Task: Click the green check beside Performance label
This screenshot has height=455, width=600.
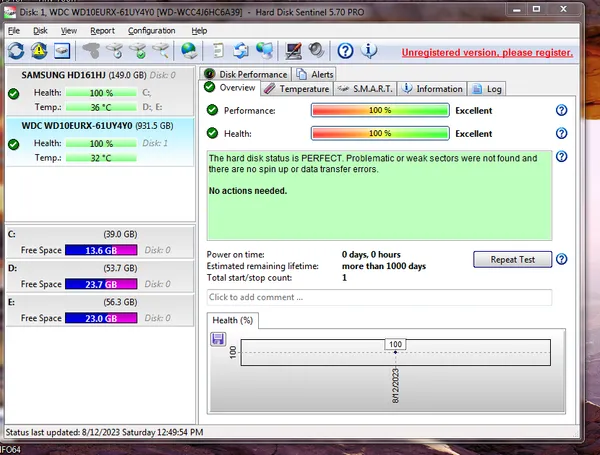Action: pos(212,110)
